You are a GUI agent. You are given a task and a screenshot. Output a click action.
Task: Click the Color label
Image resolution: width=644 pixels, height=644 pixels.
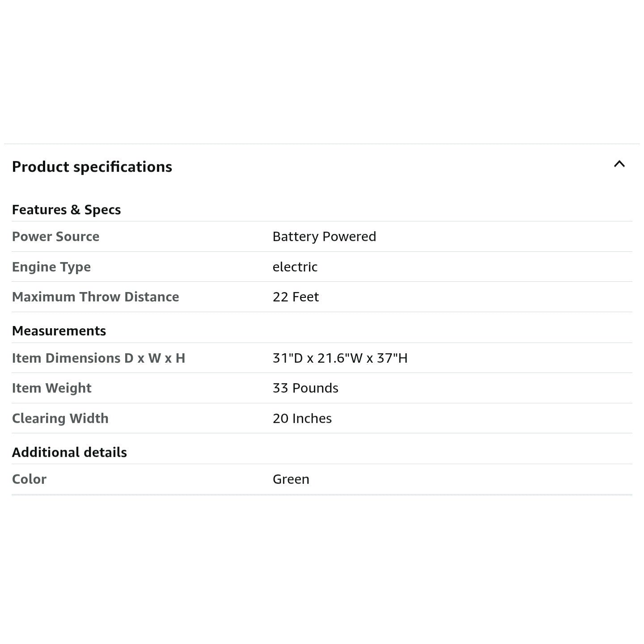click(x=29, y=479)
